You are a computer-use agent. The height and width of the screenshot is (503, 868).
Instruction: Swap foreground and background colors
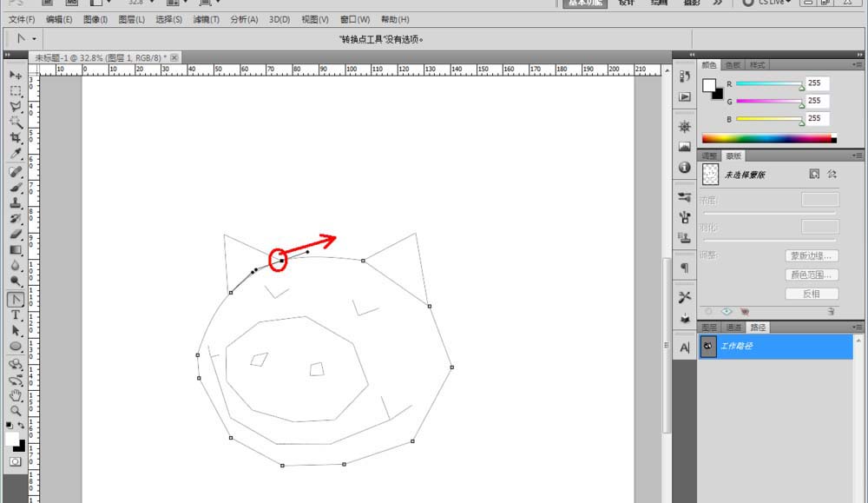(21, 426)
